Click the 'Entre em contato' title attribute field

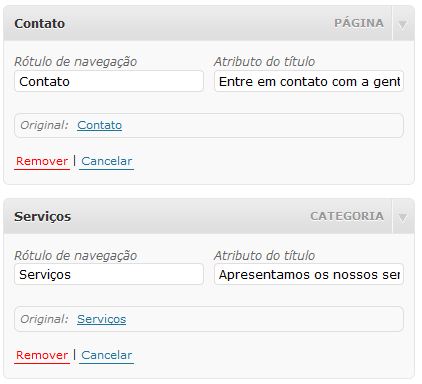(309, 81)
